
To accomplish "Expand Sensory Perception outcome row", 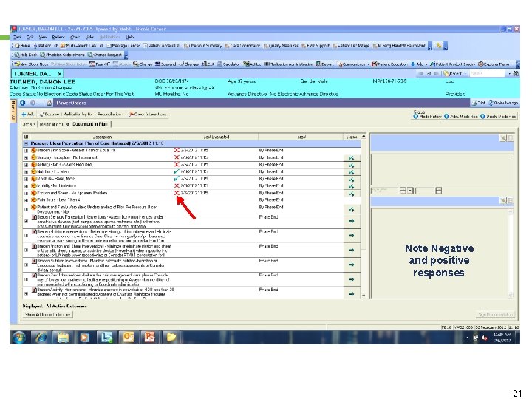I will tap(26, 157).
